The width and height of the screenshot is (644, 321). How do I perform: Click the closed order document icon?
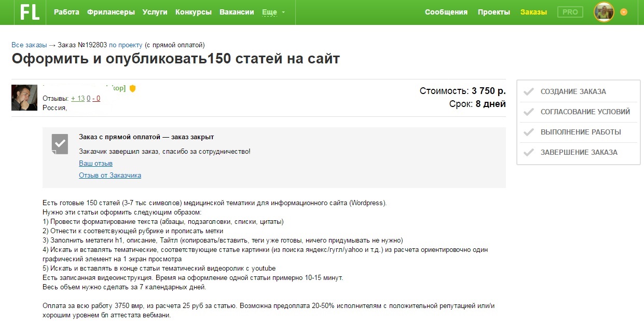[x=60, y=144]
